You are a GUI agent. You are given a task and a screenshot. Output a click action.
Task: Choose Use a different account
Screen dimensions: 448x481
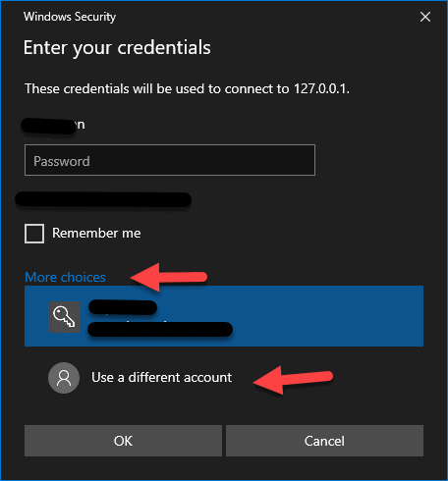(x=161, y=378)
